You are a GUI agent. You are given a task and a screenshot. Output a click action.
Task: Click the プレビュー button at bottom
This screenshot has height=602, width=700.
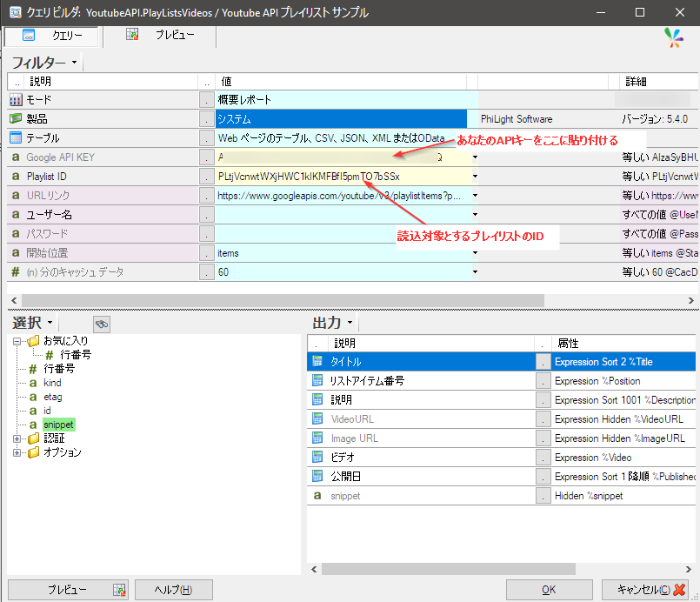(x=68, y=590)
